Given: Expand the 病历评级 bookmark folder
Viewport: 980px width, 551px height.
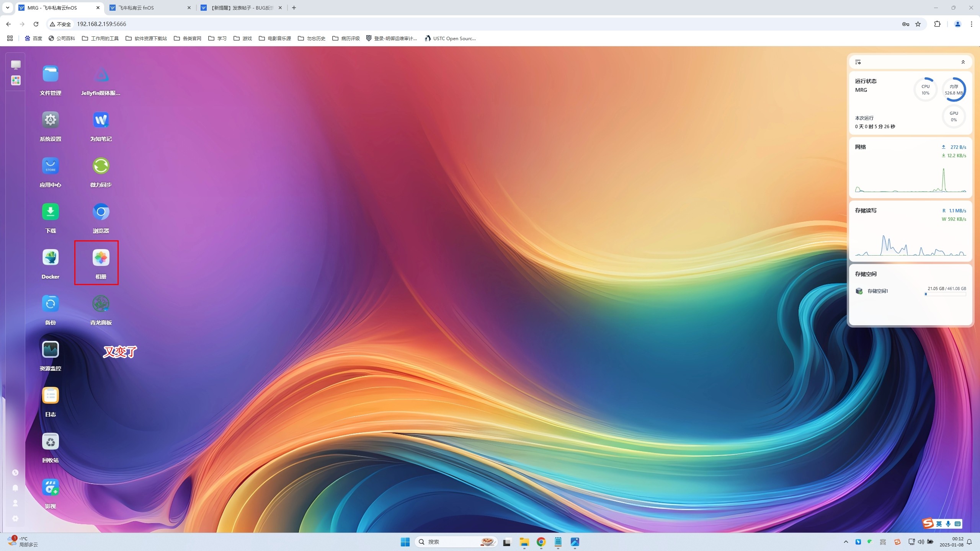Looking at the screenshot, I should pos(346,38).
